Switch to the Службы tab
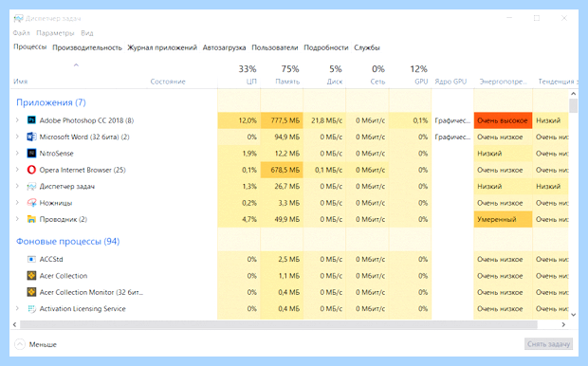The height and width of the screenshot is (366, 588). pyautogui.click(x=367, y=47)
